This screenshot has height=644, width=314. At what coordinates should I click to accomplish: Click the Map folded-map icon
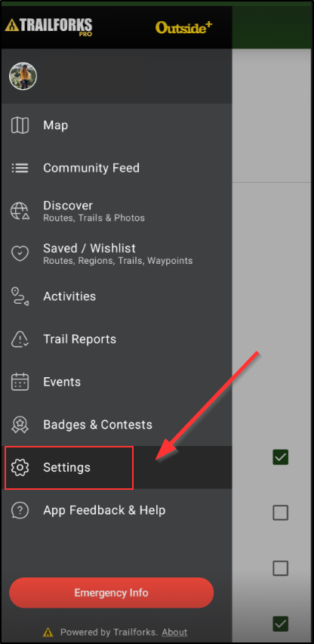[x=20, y=125]
